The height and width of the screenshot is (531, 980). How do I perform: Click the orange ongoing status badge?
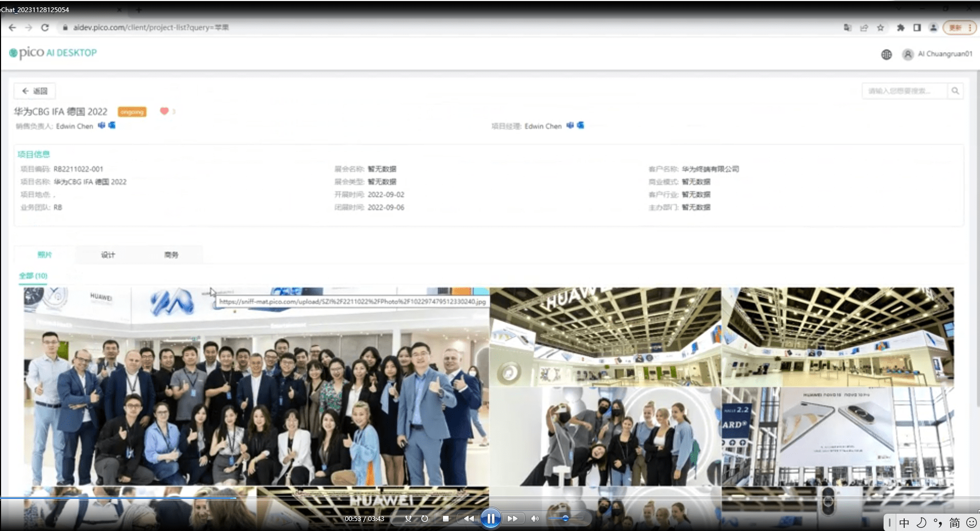pyautogui.click(x=132, y=112)
